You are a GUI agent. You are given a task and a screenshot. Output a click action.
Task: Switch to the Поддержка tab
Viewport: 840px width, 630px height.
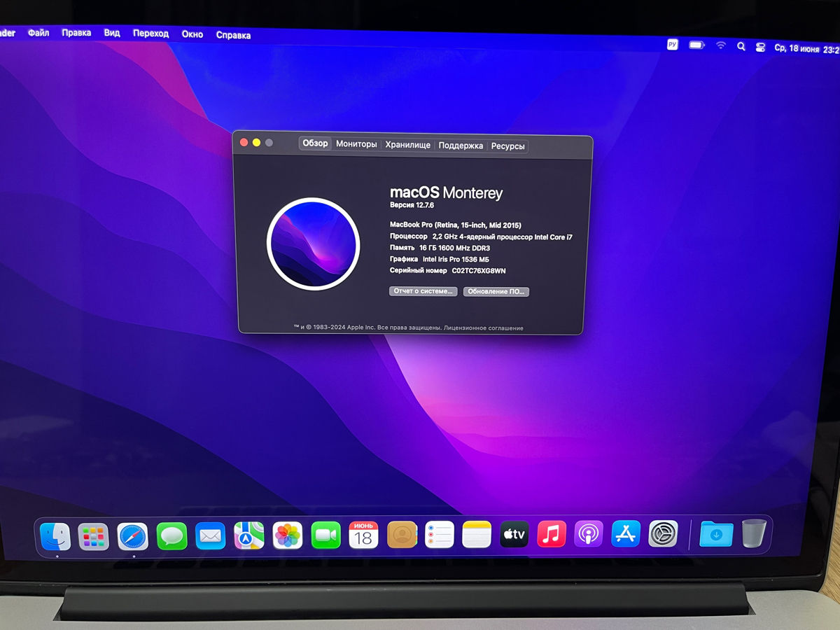tap(461, 146)
